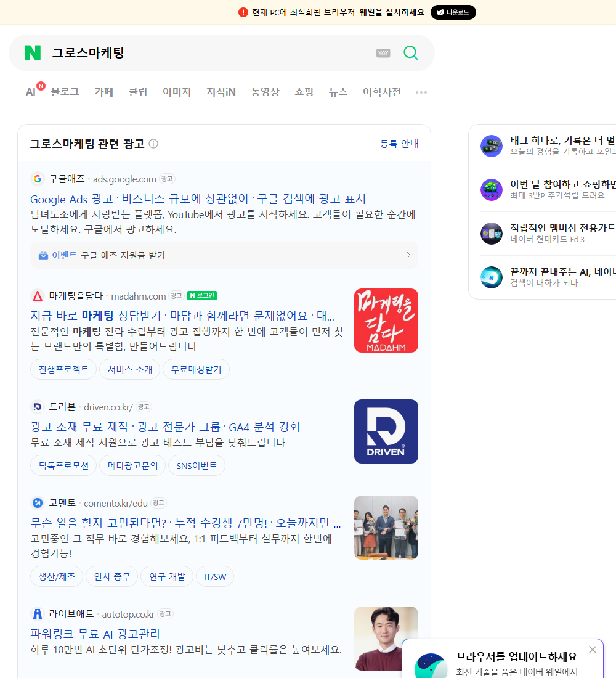Viewport: 616px width, 678px height.
Task: Click the DRIVEN blue logo thumbnail
Action: (x=386, y=431)
